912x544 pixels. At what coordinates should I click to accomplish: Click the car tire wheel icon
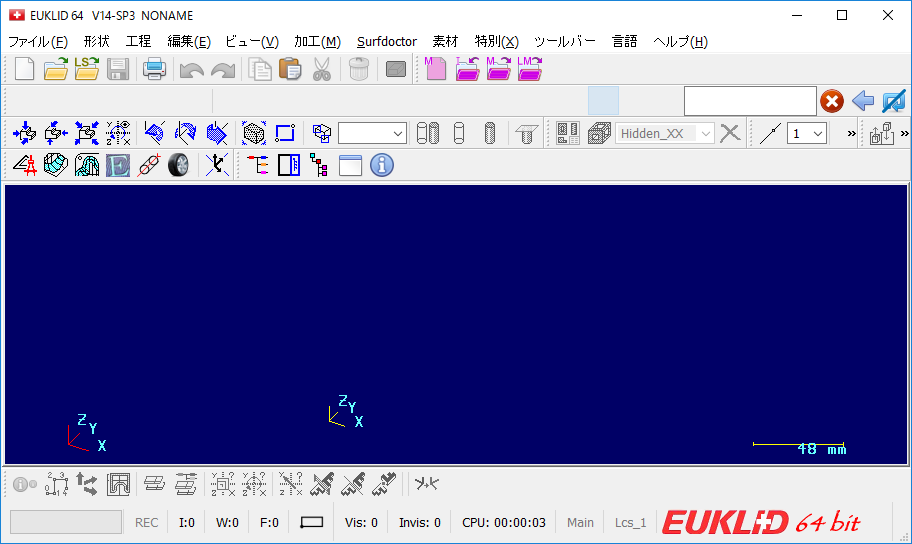pyautogui.click(x=179, y=165)
